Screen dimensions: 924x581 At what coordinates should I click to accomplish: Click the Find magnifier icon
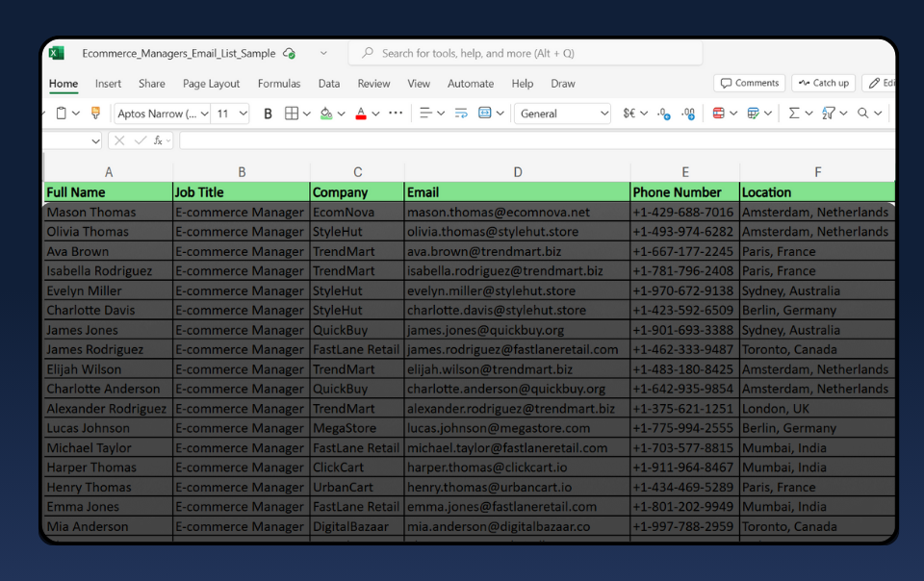tap(863, 113)
